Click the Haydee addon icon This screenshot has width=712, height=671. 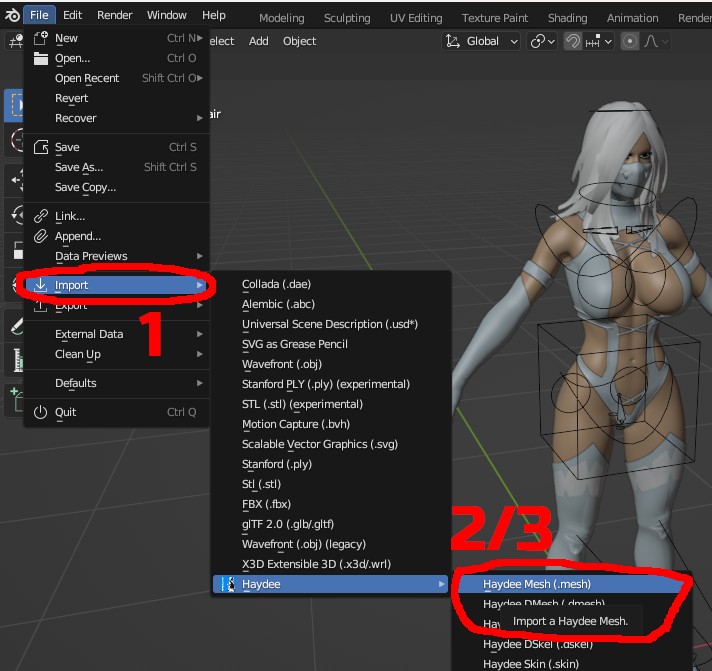pos(228,584)
